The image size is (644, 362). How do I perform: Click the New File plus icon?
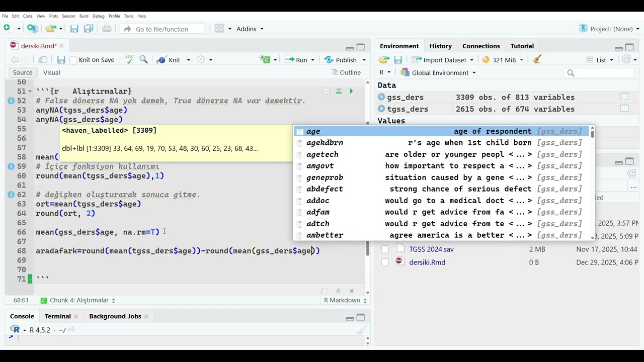coord(7,29)
